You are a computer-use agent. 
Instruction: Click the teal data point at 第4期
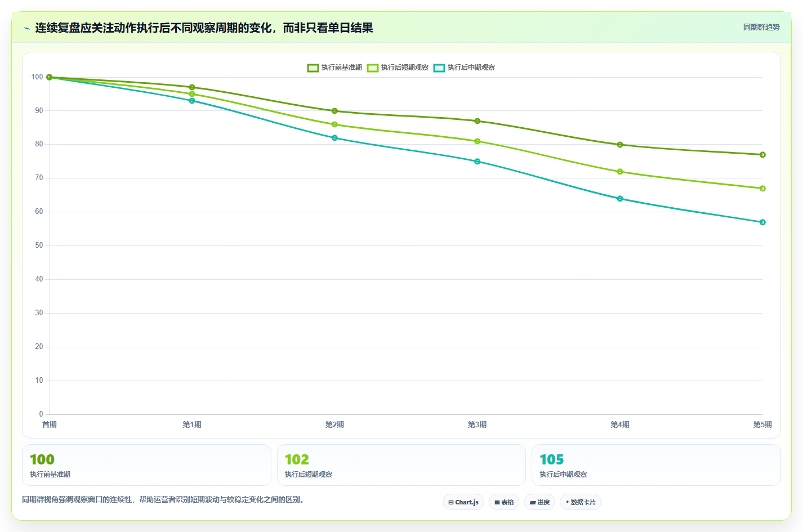pos(620,199)
